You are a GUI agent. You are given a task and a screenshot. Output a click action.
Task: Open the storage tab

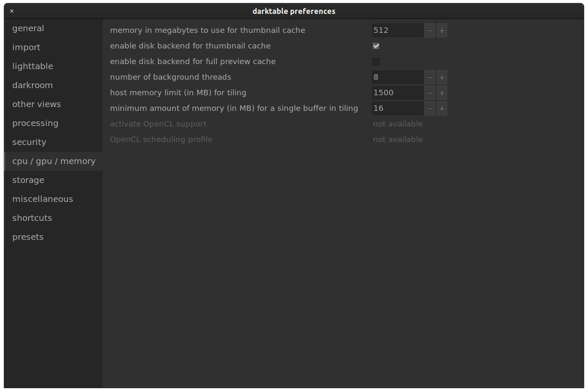pyautogui.click(x=54, y=180)
